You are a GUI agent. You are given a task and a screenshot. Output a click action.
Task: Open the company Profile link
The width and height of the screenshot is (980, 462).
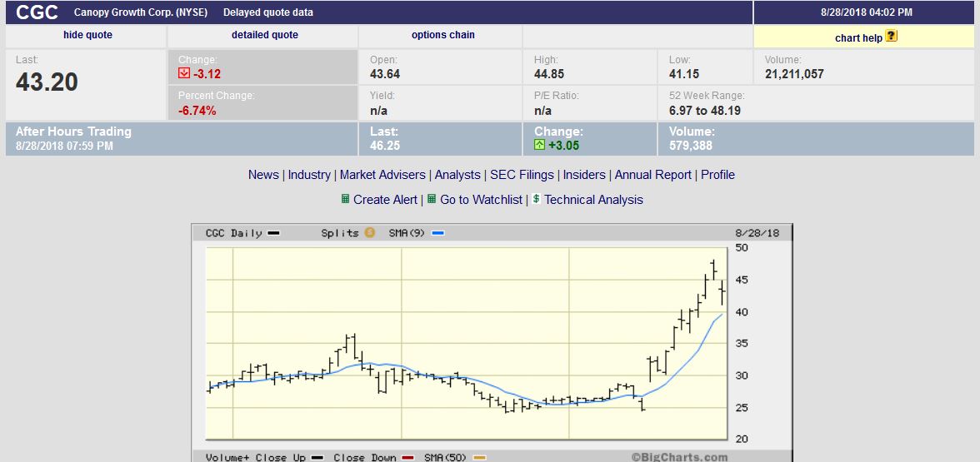(x=717, y=175)
